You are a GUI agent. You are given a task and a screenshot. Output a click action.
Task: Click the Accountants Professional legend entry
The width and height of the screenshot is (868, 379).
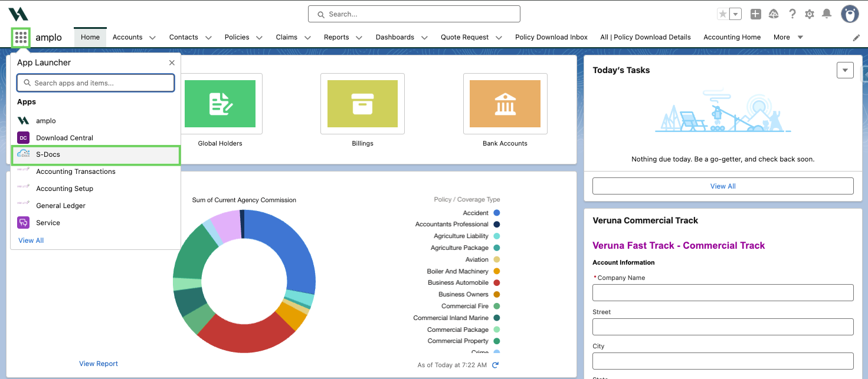coord(458,224)
